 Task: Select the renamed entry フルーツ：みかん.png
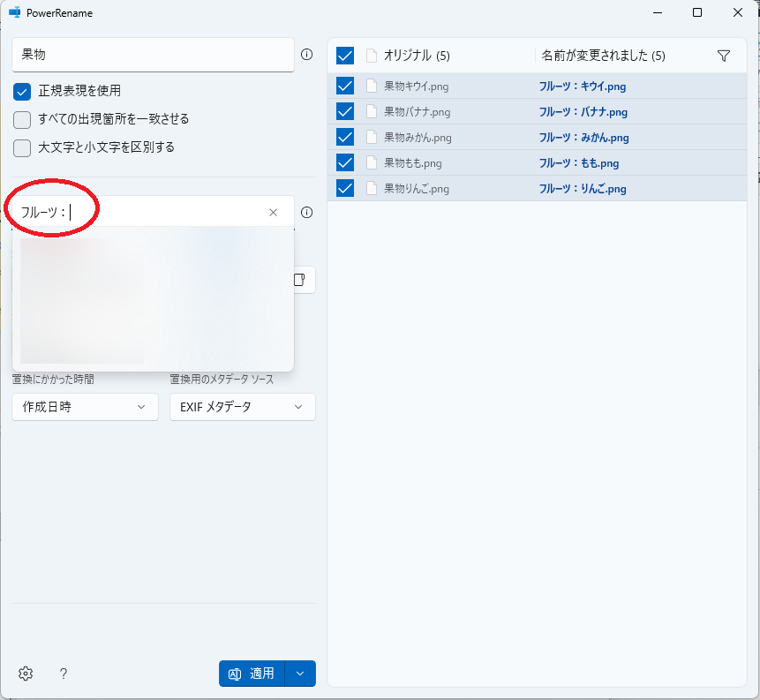coord(583,138)
